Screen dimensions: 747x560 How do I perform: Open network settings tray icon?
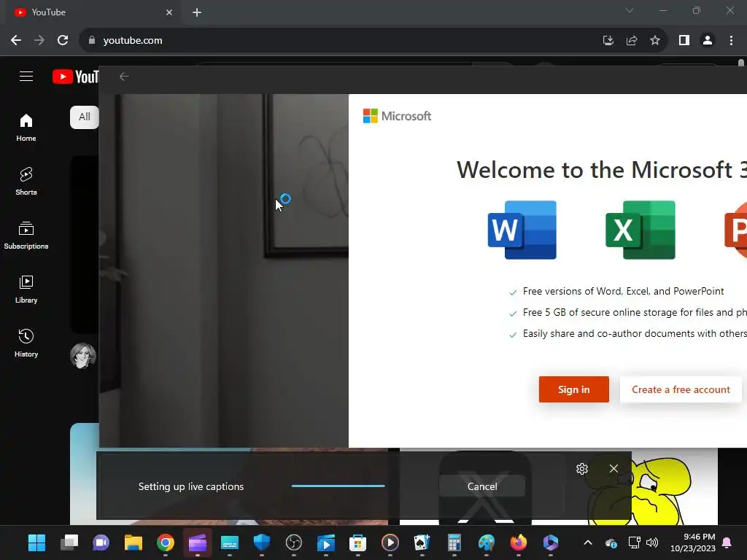click(x=634, y=542)
